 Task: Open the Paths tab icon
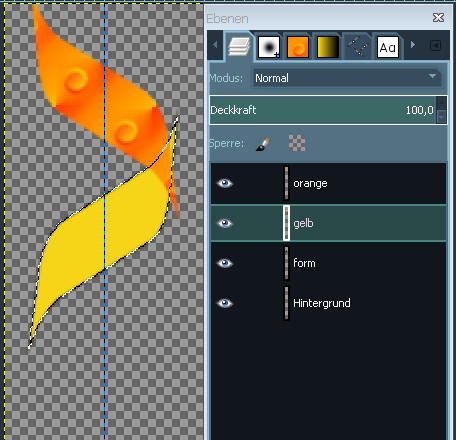357,47
